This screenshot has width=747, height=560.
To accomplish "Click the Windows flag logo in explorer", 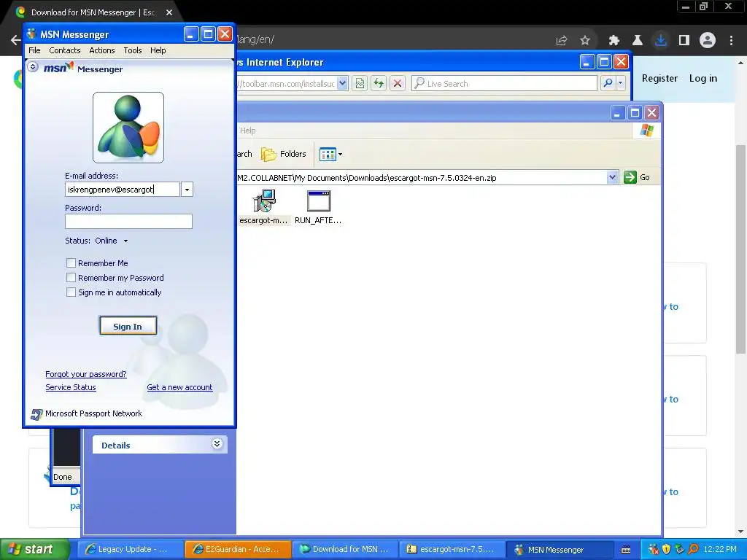I will point(647,130).
